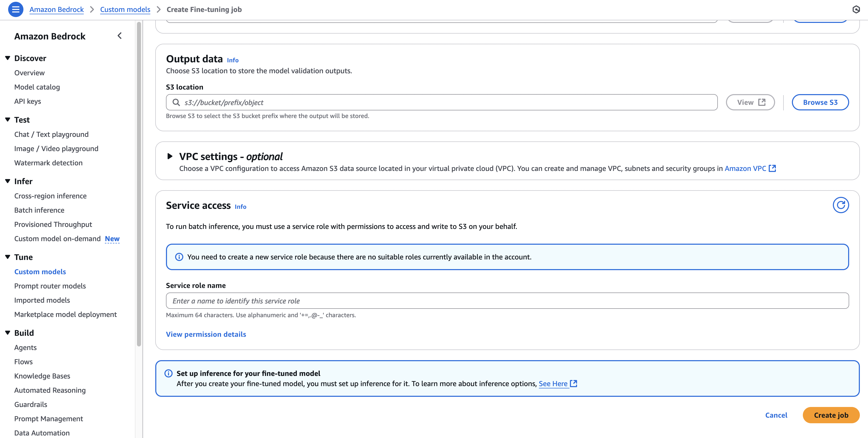Viewport: 868px width, 438px height.
Task: Open Flows in Build section
Action: pos(23,362)
